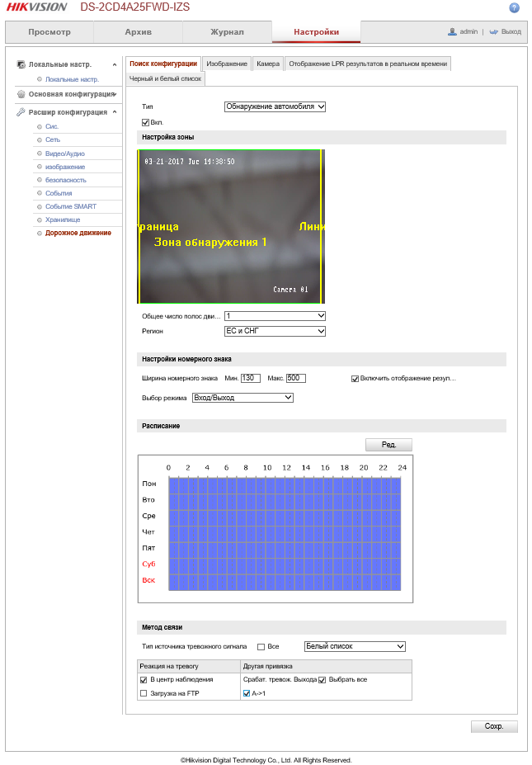Viewport: 532px width, 765px height.
Task: Toggle Включить отображение резул... checkbox
Action: (x=355, y=379)
